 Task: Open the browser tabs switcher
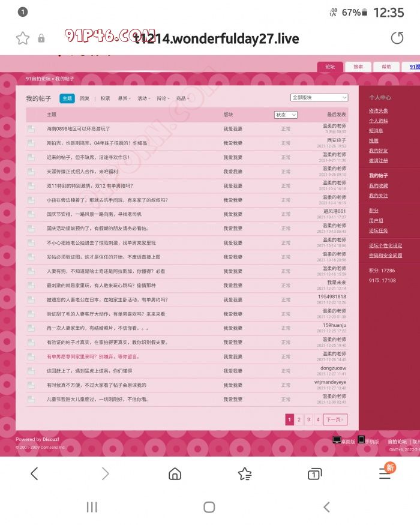314,474
